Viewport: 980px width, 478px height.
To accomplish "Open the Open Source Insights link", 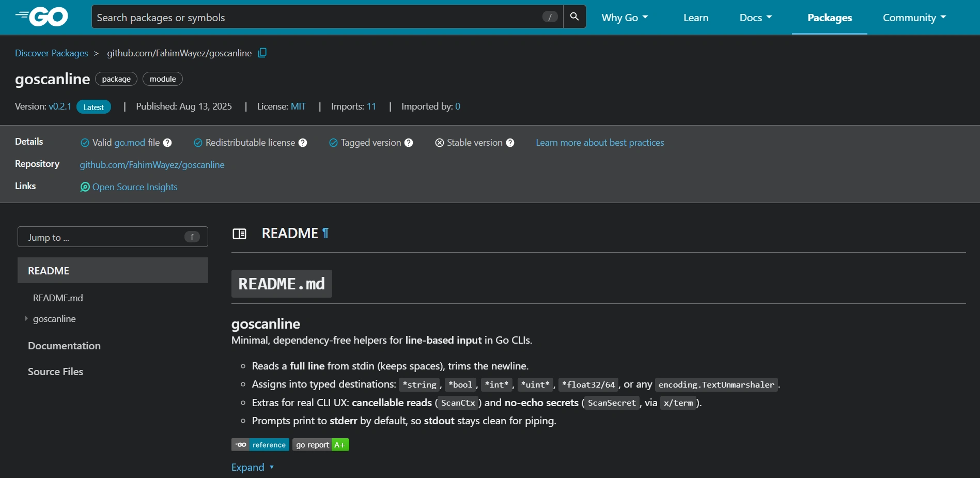I will click(135, 187).
